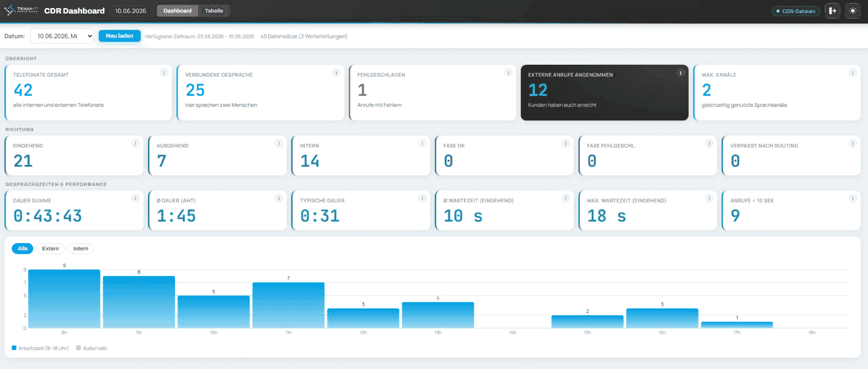Click info icon on Dauer Summe card

point(135,198)
